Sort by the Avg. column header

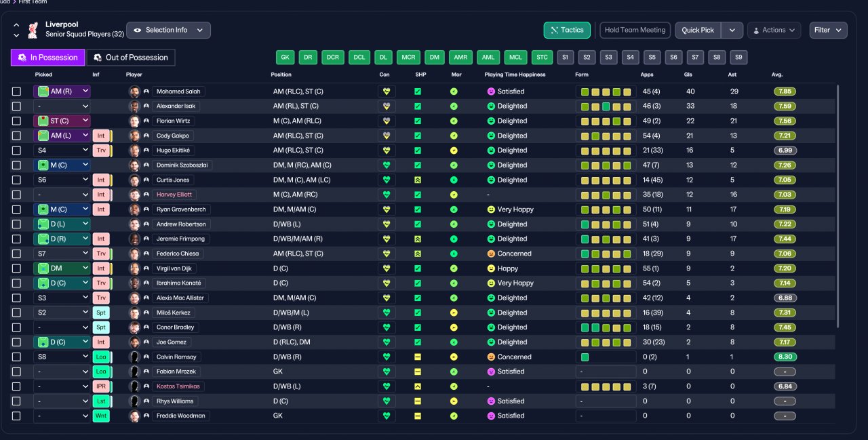point(777,75)
